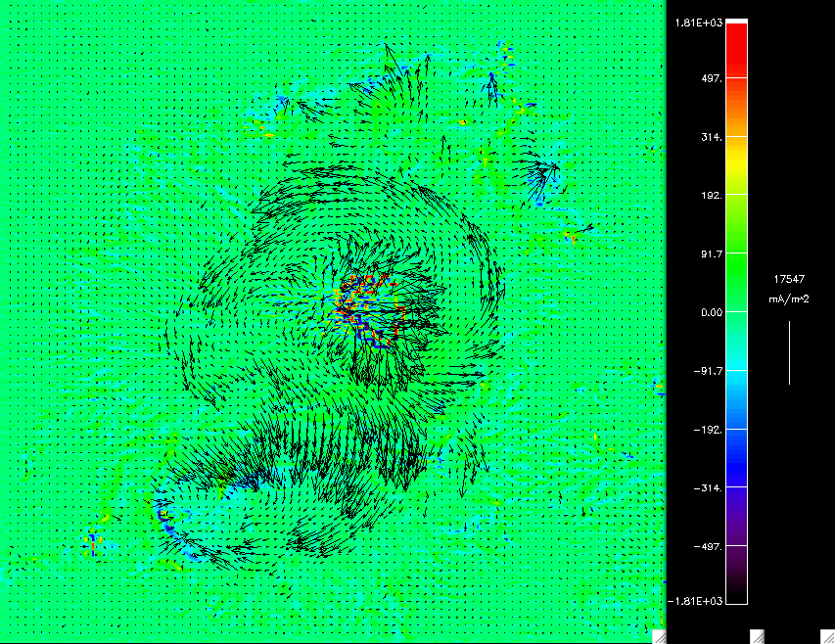
Task: Click the 497. color bar label
Action: pos(712,78)
